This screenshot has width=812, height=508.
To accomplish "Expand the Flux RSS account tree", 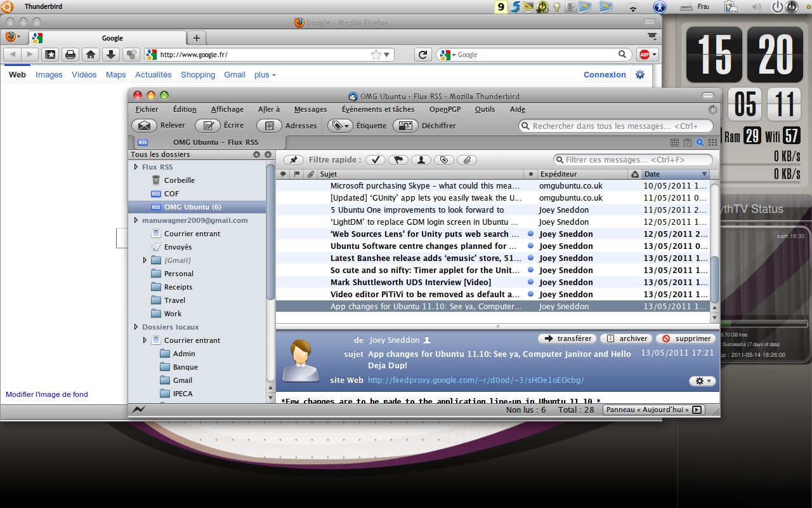I will click(136, 167).
